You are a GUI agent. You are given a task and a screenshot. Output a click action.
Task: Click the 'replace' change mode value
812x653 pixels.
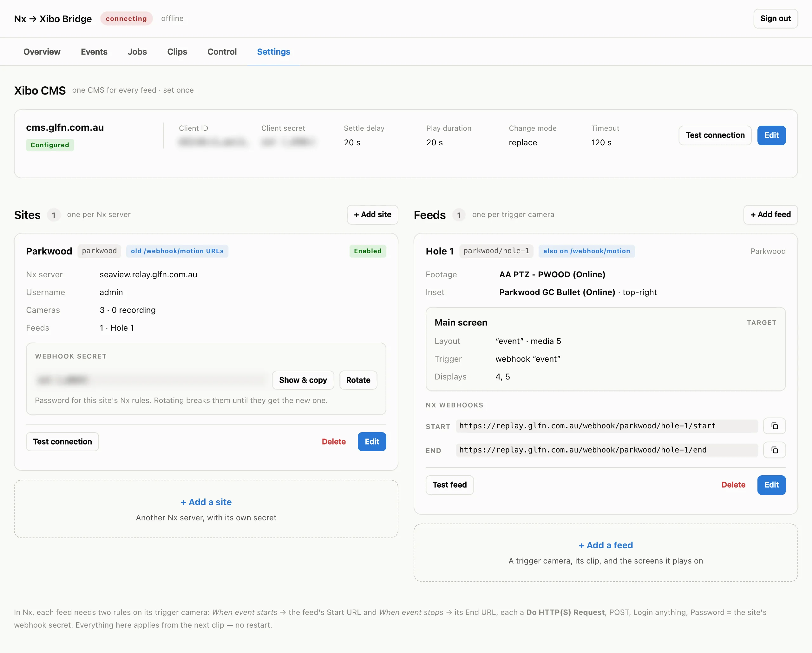[x=523, y=143]
